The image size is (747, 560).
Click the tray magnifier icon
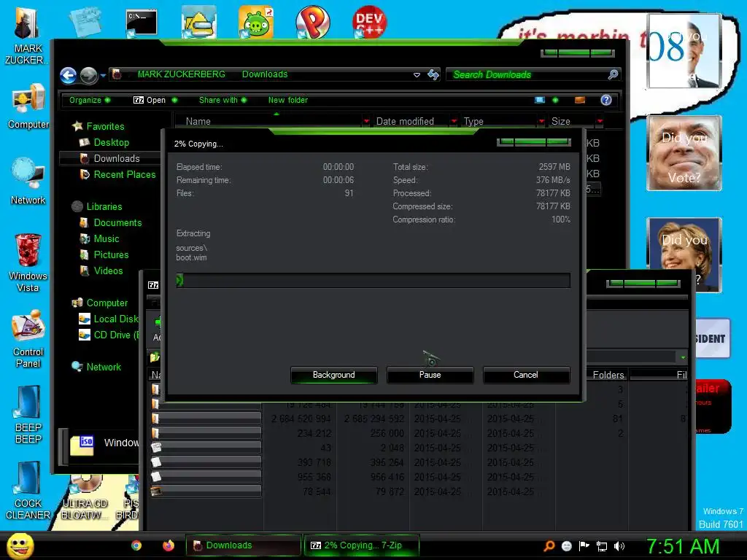549,545
